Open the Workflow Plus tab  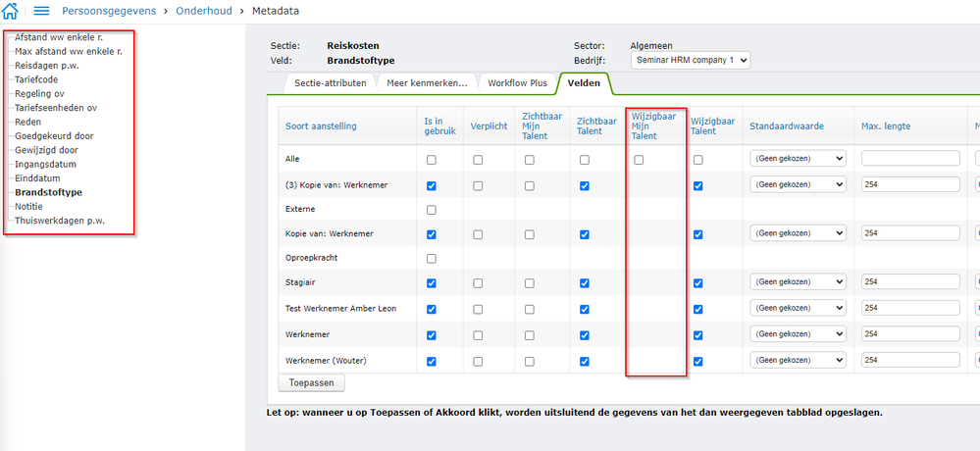pos(517,83)
